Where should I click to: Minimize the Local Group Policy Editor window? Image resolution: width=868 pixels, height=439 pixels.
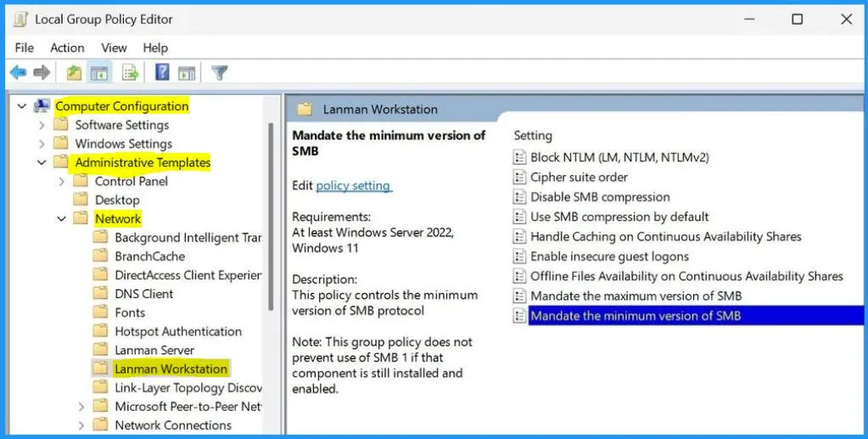coord(749,20)
